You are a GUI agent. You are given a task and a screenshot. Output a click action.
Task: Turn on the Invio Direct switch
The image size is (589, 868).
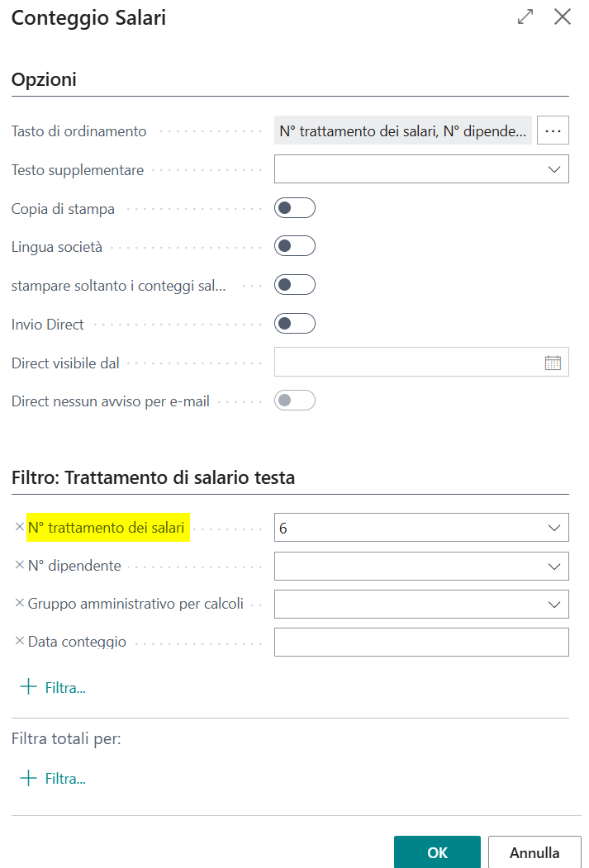295,324
